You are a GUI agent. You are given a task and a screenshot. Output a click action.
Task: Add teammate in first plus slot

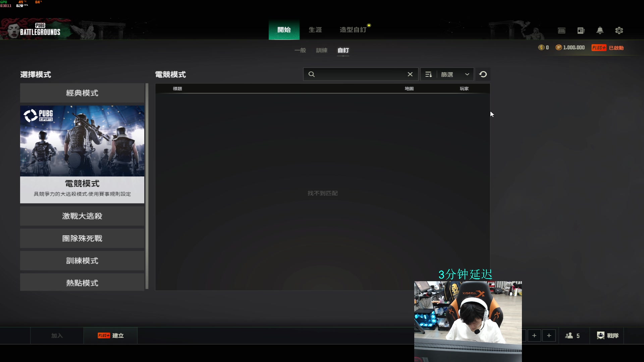[534, 336]
